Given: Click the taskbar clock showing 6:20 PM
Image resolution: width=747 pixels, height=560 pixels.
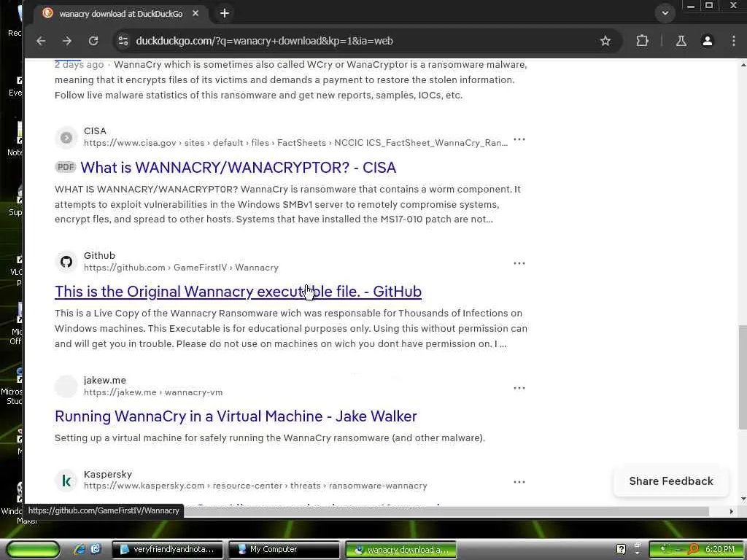Looking at the screenshot, I should click(x=720, y=549).
